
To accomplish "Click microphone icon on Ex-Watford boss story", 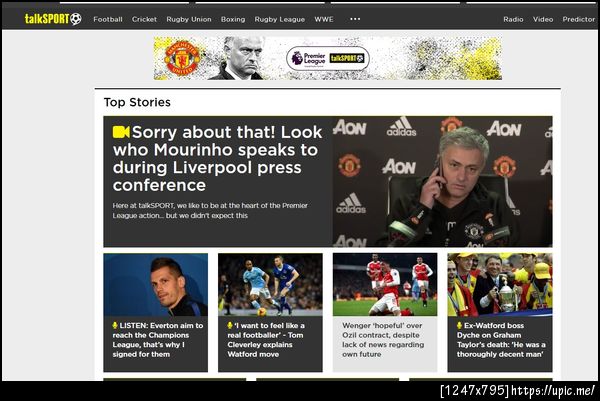I will point(459,325).
